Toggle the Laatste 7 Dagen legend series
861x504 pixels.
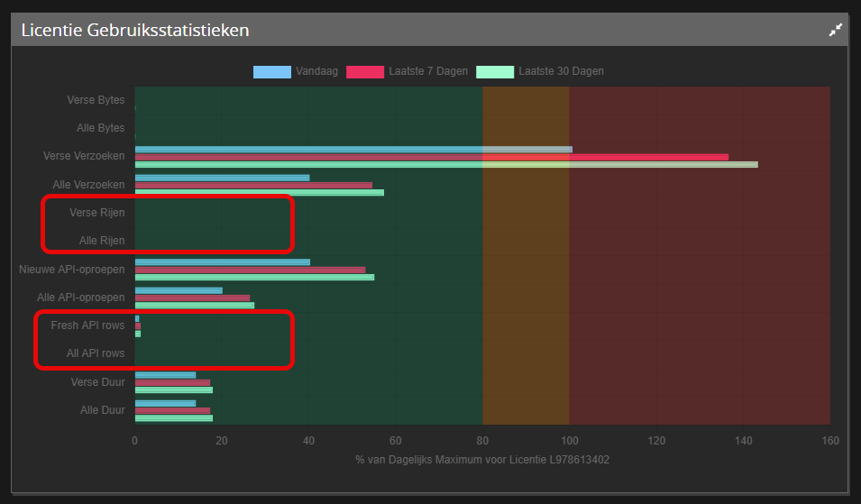click(428, 71)
